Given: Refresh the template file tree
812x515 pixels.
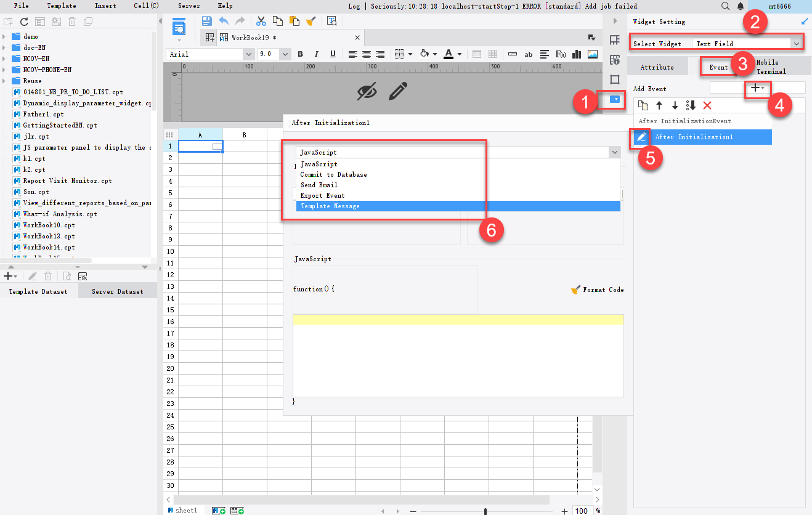Looking at the screenshot, I should [x=24, y=22].
